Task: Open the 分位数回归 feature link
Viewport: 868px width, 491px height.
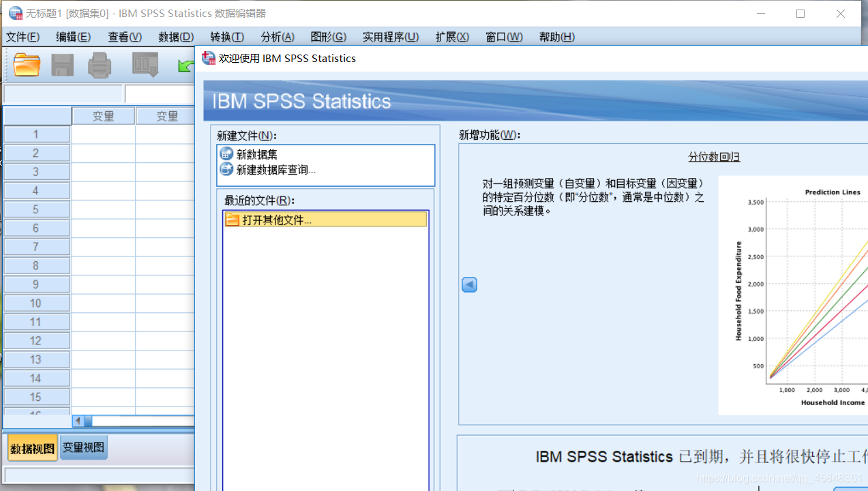Action: (x=714, y=157)
